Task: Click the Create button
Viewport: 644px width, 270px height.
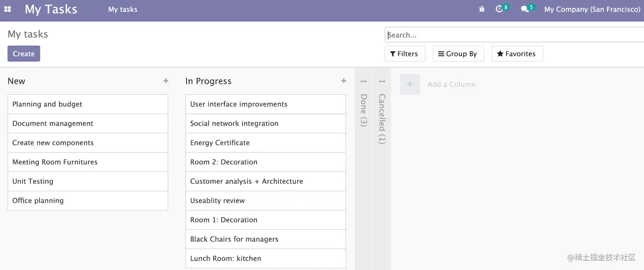Action: pos(24,54)
